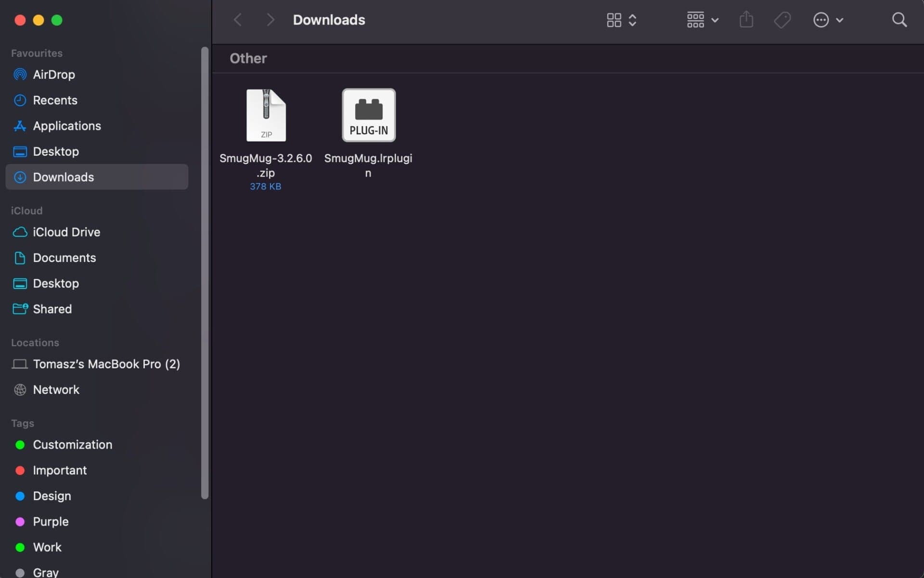
Task: Switch to the Applications folder
Action: [x=65, y=126]
